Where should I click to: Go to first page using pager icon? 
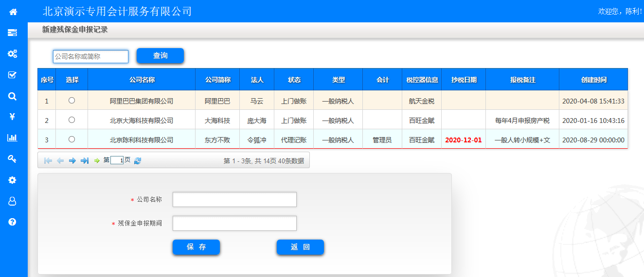pyautogui.click(x=48, y=160)
